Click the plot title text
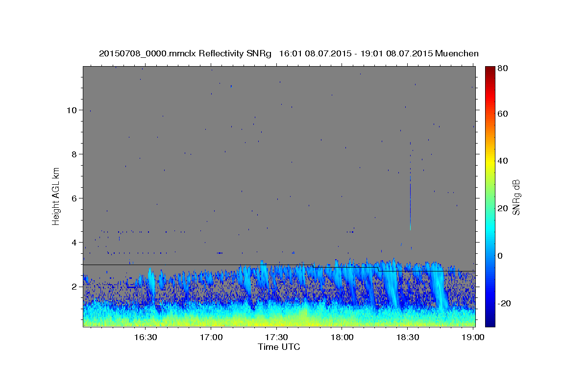 coord(289,53)
